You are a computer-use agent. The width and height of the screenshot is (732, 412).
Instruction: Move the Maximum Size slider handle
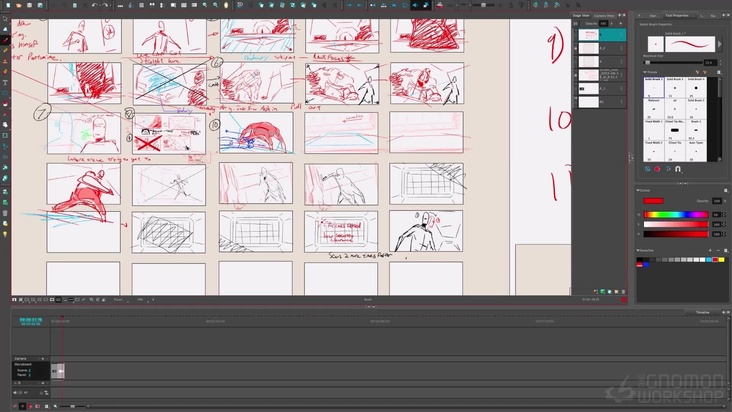tap(648, 62)
